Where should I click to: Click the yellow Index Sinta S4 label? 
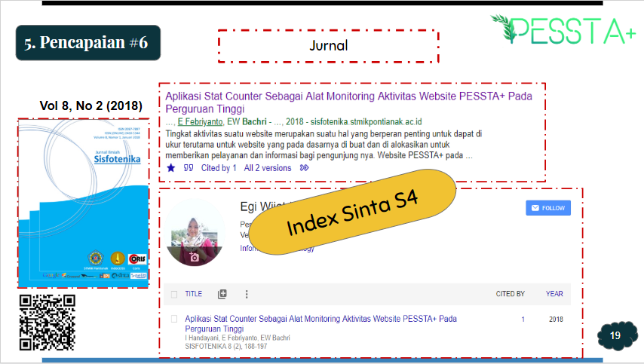pyautogui.click(x=352, y=215)
